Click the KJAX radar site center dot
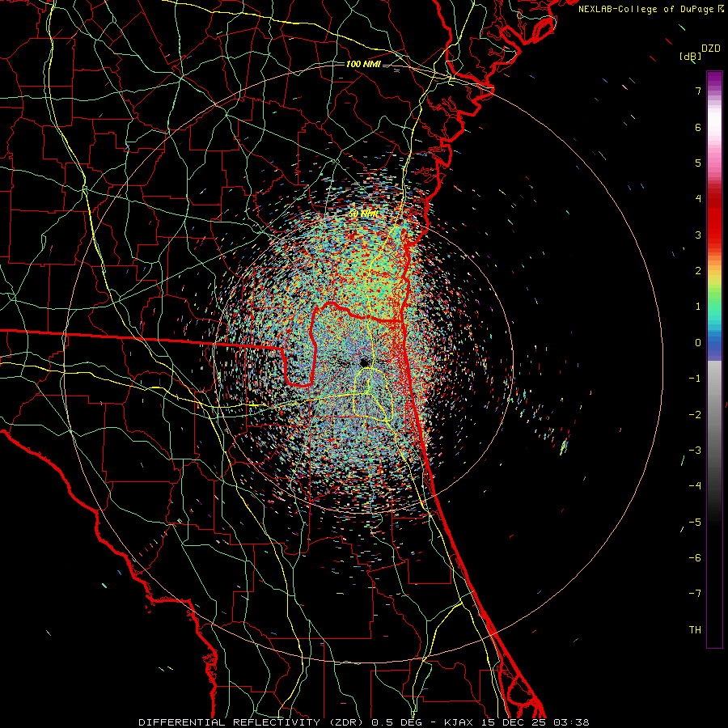The image size is (728, 728). [364, 362]
